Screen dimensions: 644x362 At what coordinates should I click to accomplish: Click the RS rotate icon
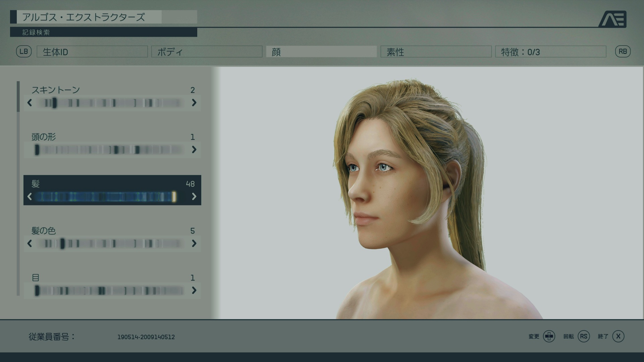(584, 336)
